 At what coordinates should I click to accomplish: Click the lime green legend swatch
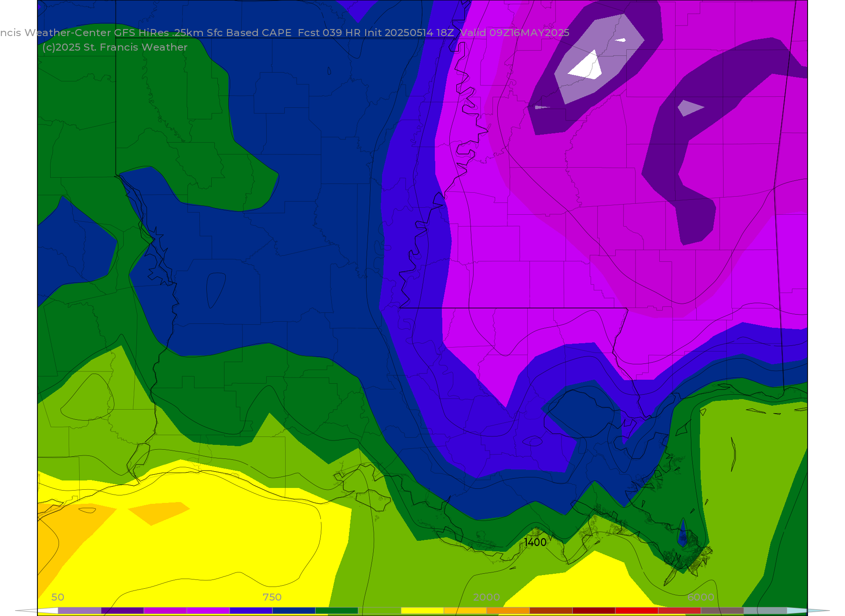coord(380,610)
